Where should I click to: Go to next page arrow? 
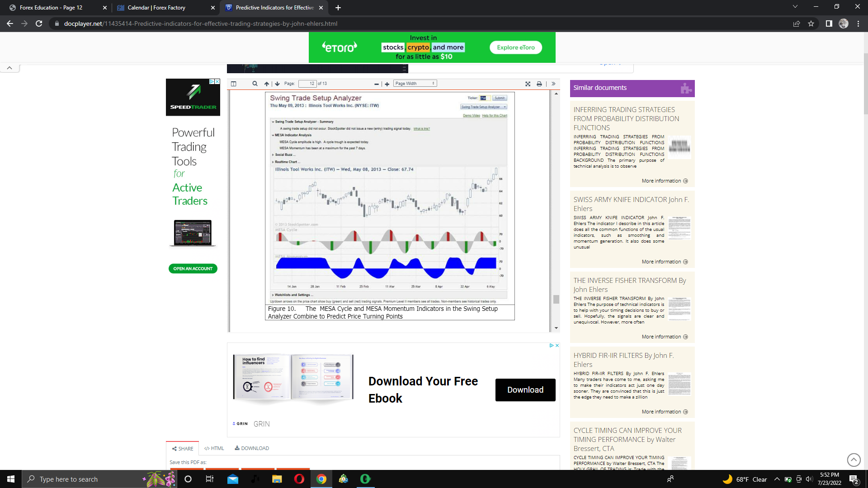point(277,84)
